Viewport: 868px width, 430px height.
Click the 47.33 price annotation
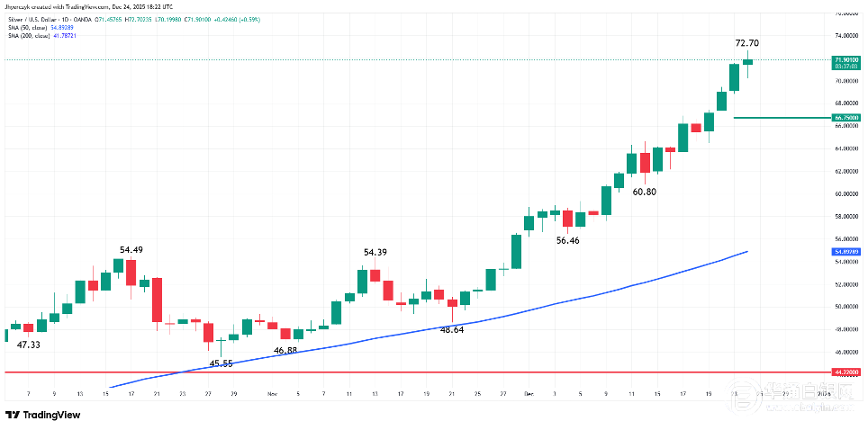29,345
